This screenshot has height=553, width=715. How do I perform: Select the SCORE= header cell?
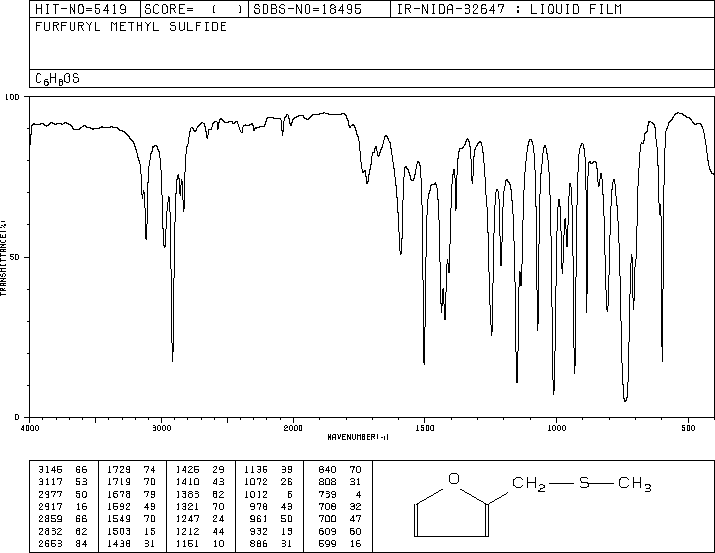(x=194, y=9)
